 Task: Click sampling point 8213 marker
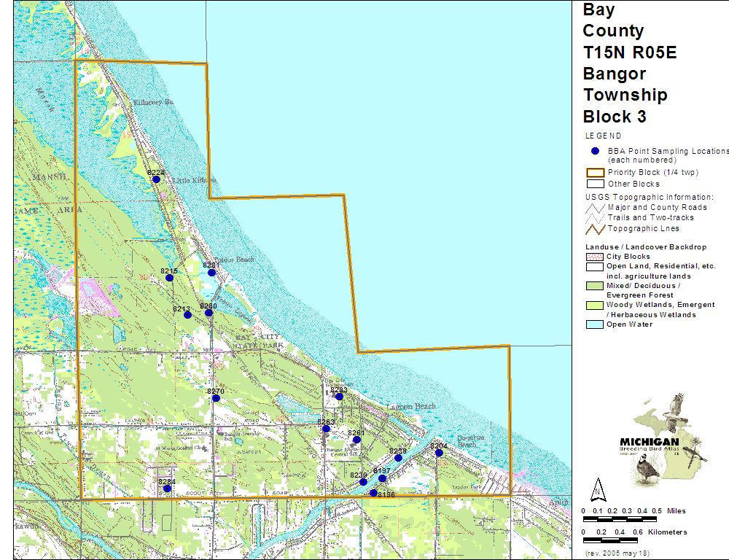click(x=187, y=315)
